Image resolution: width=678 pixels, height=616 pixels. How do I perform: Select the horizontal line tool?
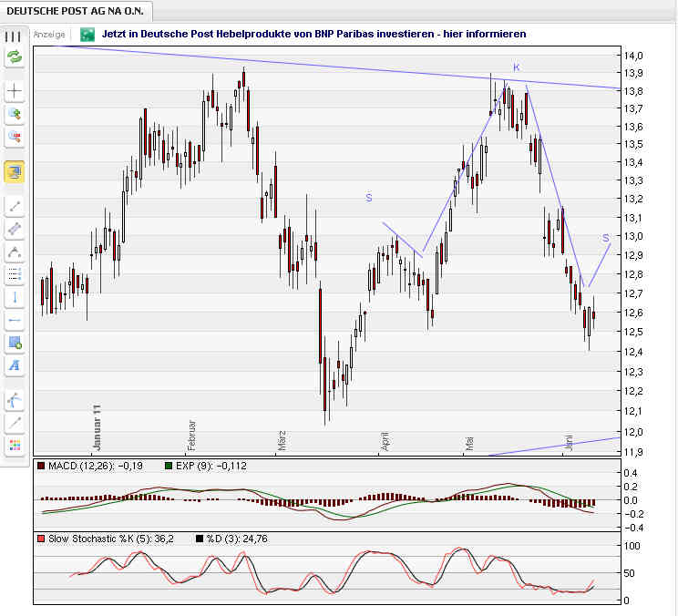[x=14, y=320]
